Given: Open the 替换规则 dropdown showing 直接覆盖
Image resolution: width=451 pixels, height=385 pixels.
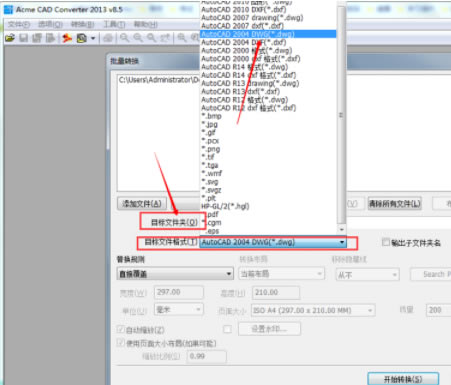Looking at the screenshot, I should click(175, 274).
